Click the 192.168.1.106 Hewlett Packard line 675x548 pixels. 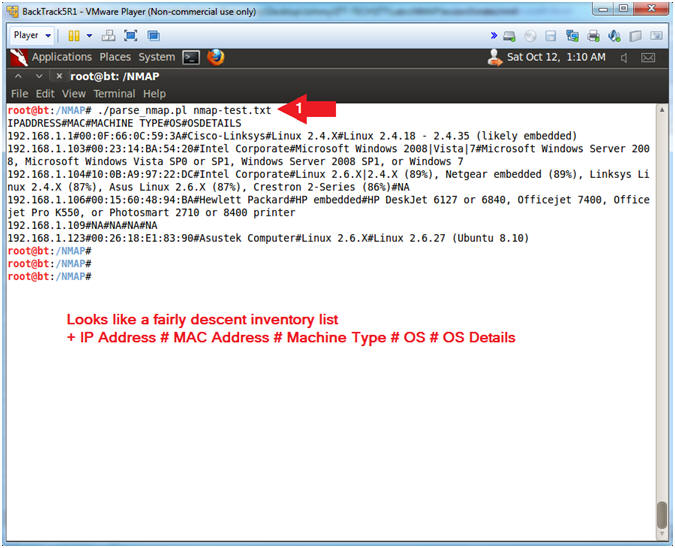329,206
